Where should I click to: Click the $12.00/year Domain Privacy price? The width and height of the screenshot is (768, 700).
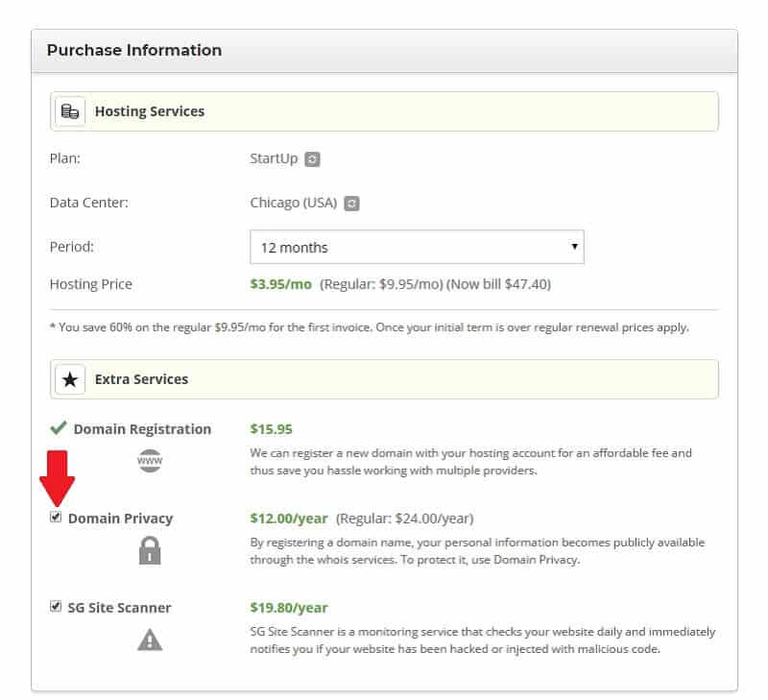[289, 519]
